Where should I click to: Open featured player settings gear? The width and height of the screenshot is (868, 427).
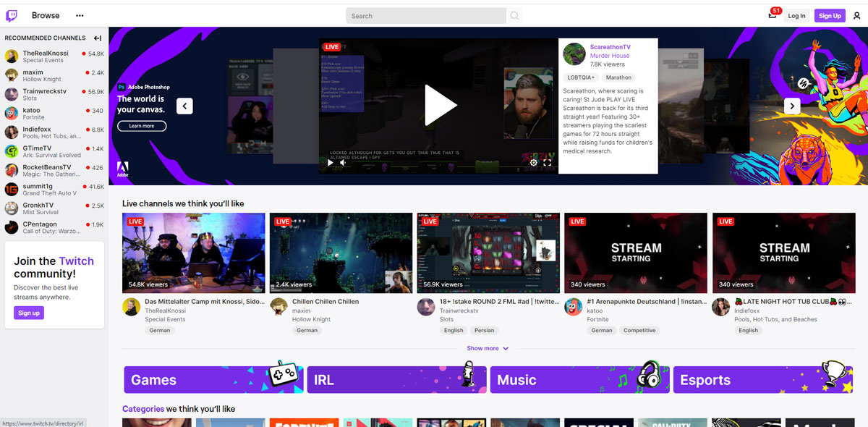[534, 163]
